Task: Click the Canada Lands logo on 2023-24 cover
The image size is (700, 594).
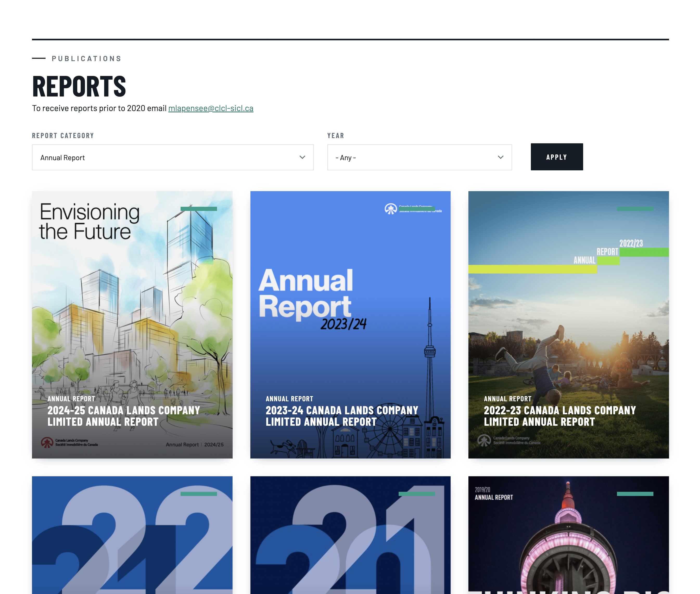Action: point(413,209)
